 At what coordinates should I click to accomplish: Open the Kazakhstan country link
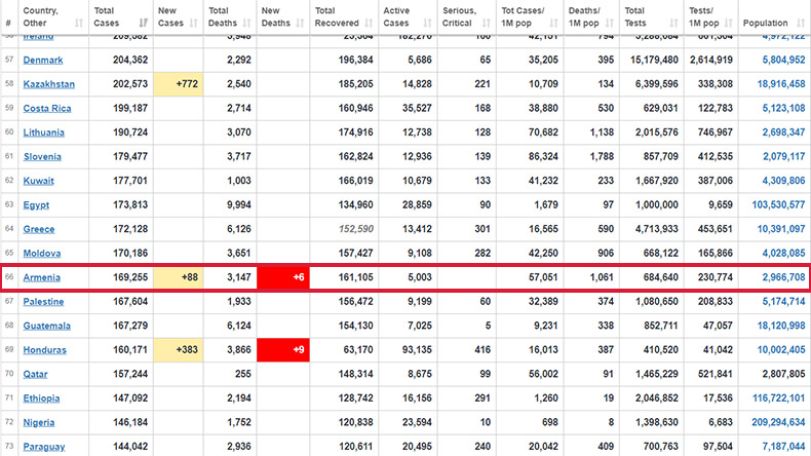pos(49,84)
